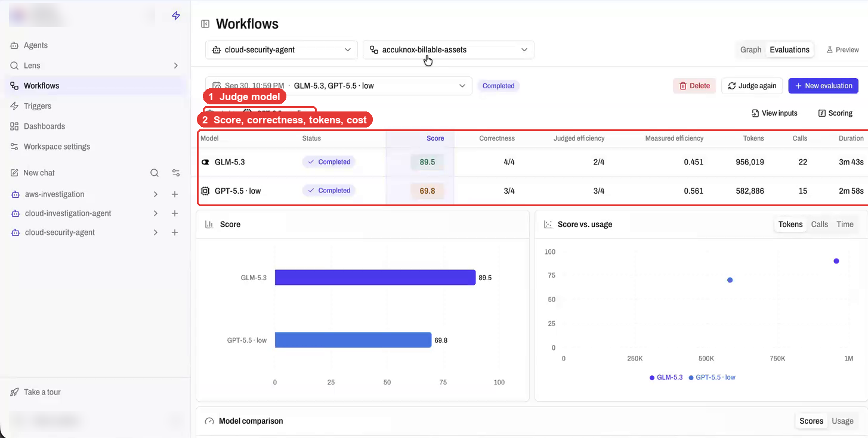868x438 pixels.
Task: Toggle the sidebar panel icon beside Workflows title
Action: [205, 24]
